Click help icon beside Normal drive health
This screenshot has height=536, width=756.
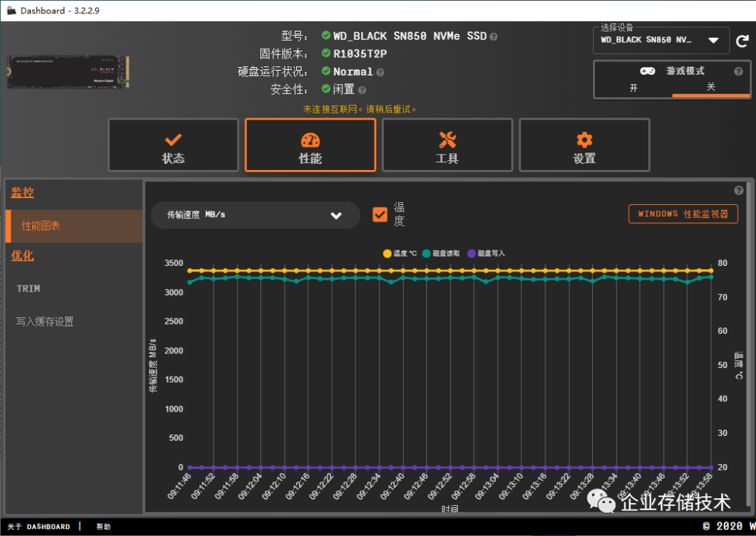(x=380, y=72)
